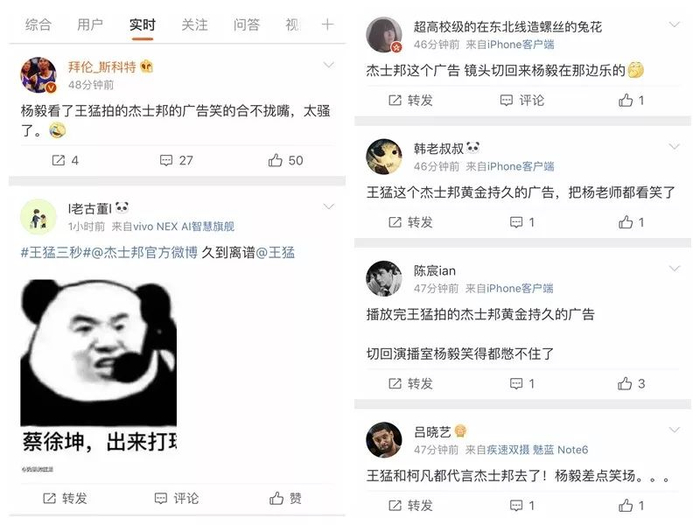The image size is (700, 525).
Task: Like the panda meme post with 赞
Action: (x=285, y=498)
